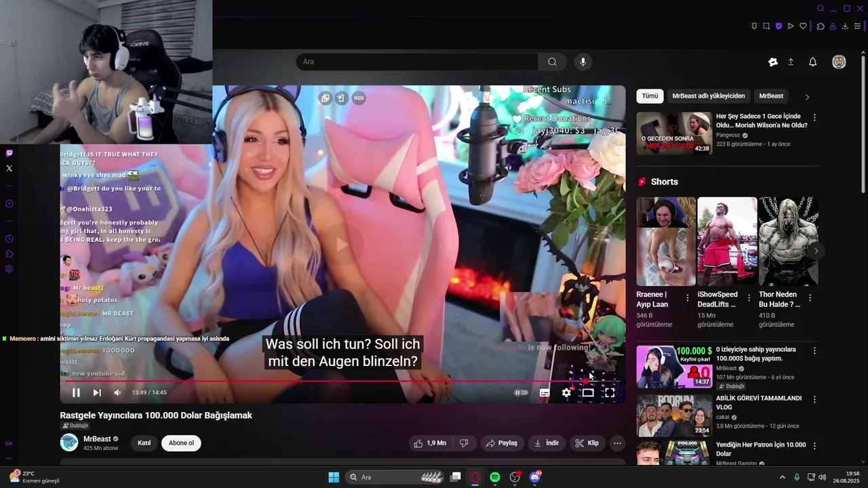Open the Twitch sidebar icon

[x=9, y=154]
